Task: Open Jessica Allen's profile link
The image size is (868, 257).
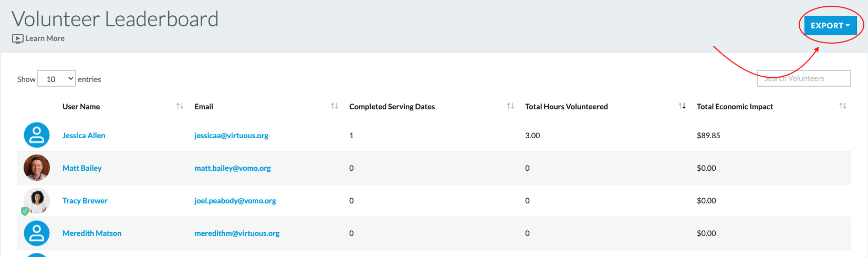Action: 83,136
